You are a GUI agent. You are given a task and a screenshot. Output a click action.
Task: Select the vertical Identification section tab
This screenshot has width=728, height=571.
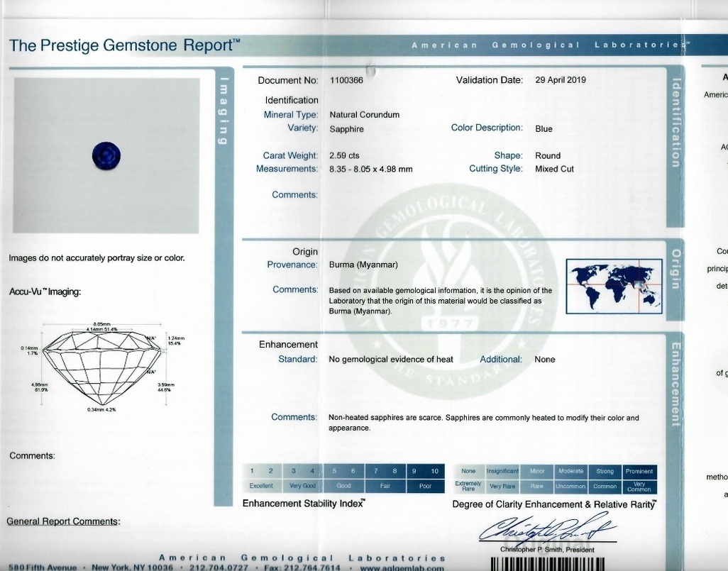coord(675,121)
